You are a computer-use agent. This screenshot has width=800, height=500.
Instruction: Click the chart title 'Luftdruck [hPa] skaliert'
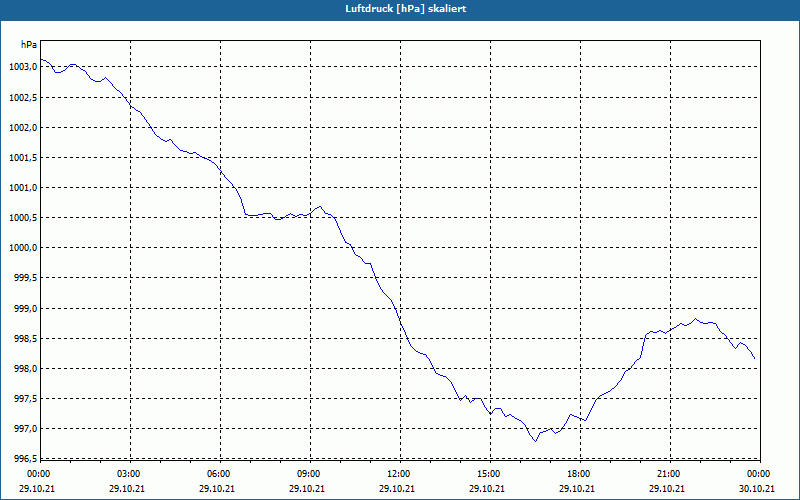click(406, 9)
